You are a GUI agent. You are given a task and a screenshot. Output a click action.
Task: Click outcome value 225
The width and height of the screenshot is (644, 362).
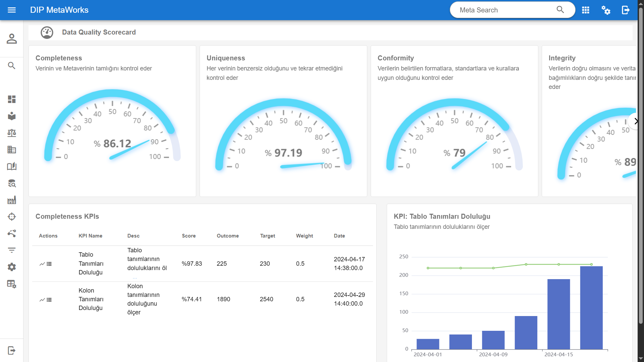(222, 264)
